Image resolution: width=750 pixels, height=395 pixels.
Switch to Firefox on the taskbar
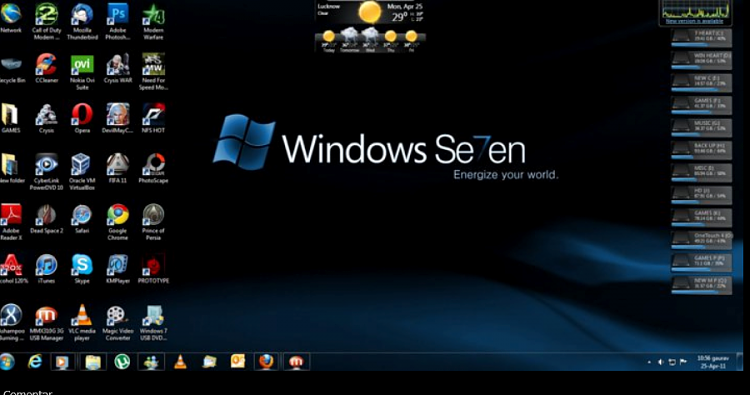[266, 362]
